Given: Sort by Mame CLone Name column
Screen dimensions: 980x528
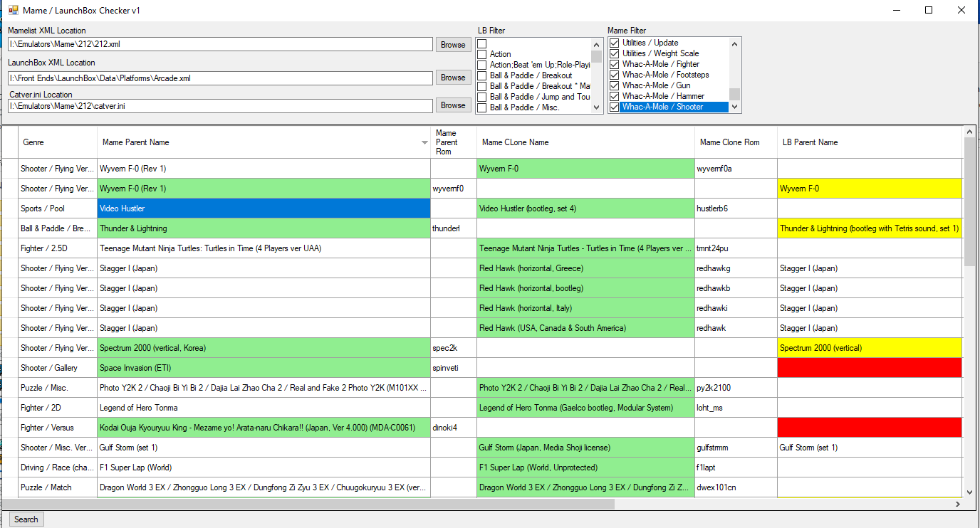Looking at the screenshot, I should click(585, 142).
